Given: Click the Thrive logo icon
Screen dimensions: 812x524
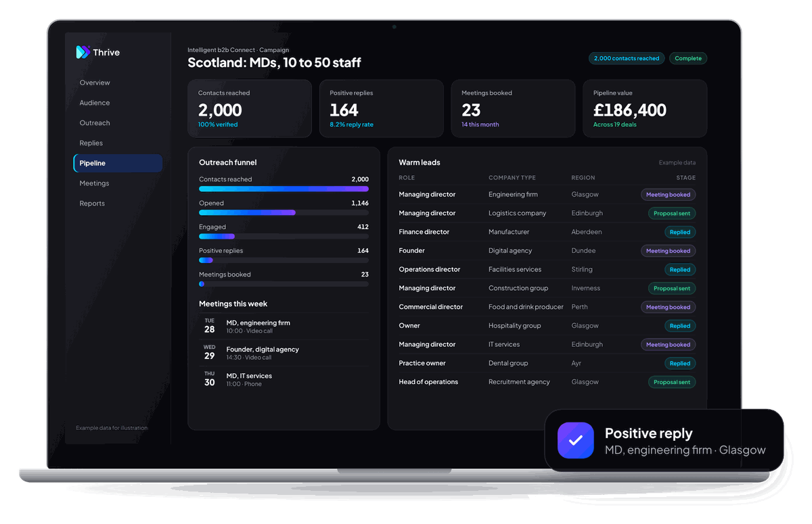Looking at the screenshot, I should [x=83, y=52].
